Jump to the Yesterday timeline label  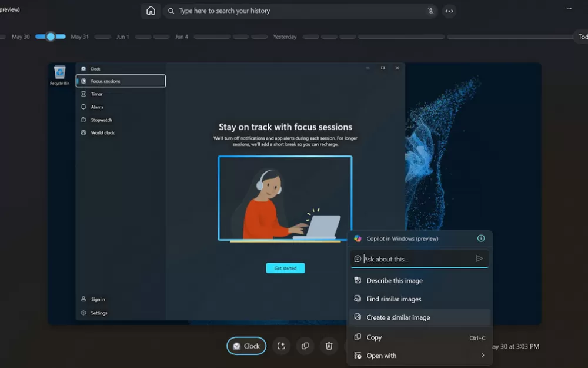pos(285,37)
